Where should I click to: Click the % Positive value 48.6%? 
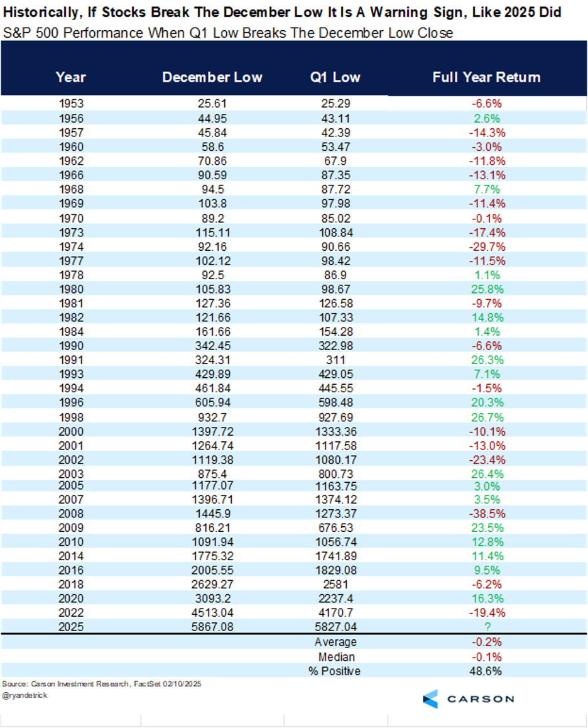(x=487, y=671)
